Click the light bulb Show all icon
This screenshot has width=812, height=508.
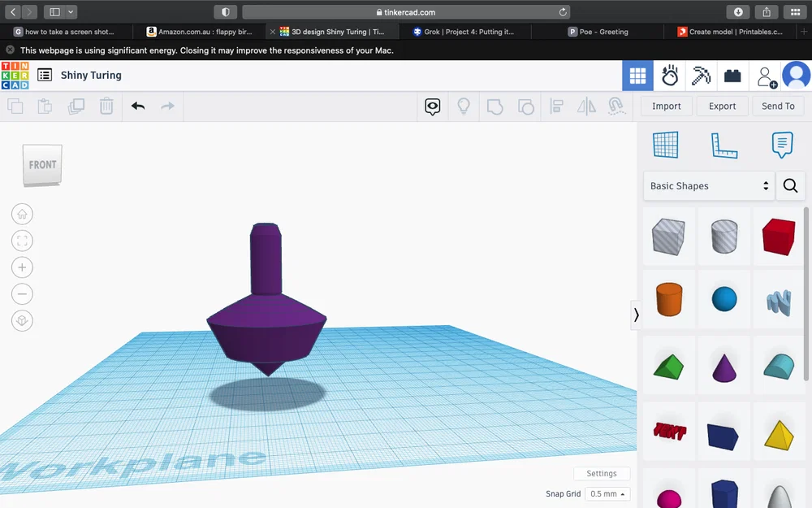pyautogui.click(x=464, y=106)
